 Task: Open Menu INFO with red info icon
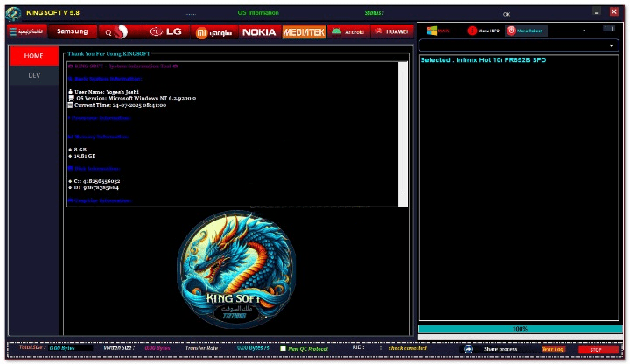point(484,31)
